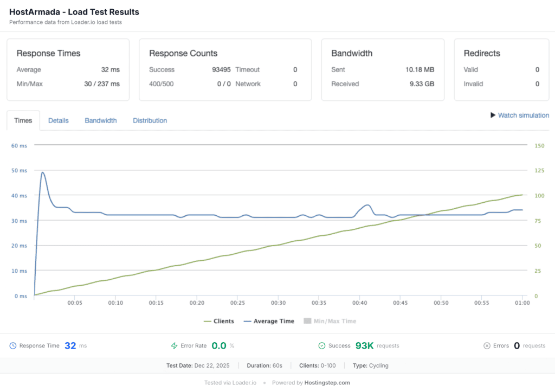Click the green Clients legend color line

click(x=207, y=322)
